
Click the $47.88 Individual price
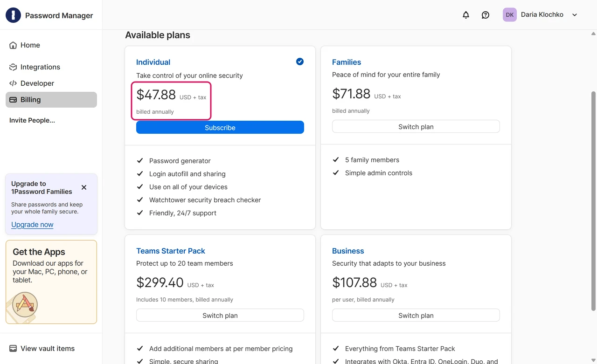(156, 95)
